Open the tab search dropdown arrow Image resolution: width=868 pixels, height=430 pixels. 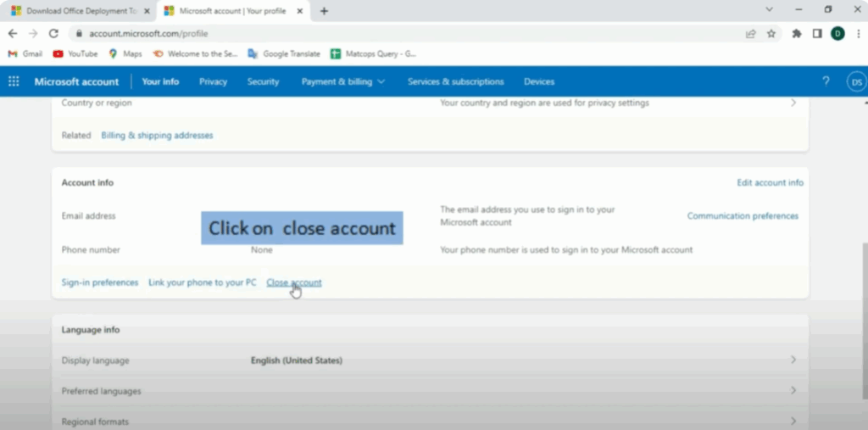(769, 9)
